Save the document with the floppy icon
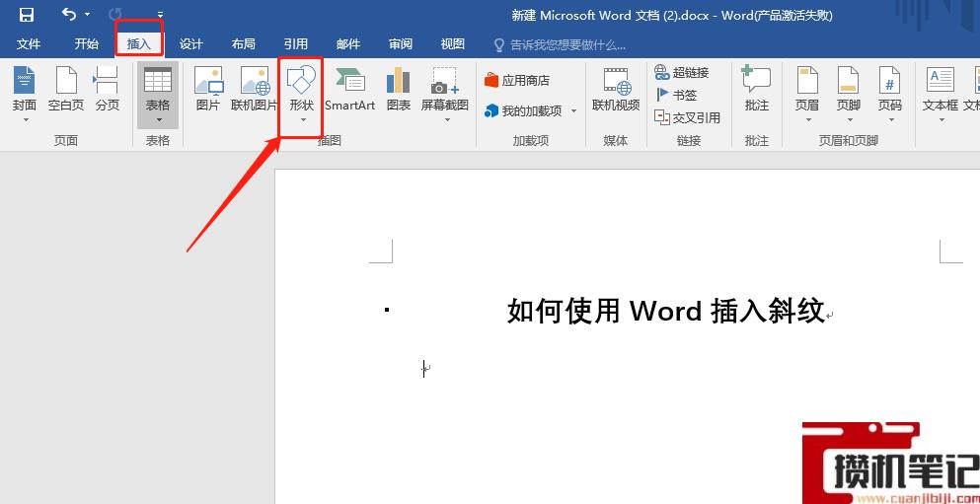The height and width of the screenshot is (504, 980). pyautogui.click(x=27, y=15)
